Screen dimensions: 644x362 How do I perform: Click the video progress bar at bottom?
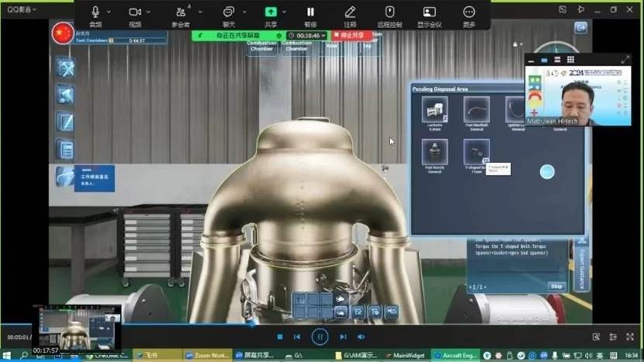pos(310,324)
